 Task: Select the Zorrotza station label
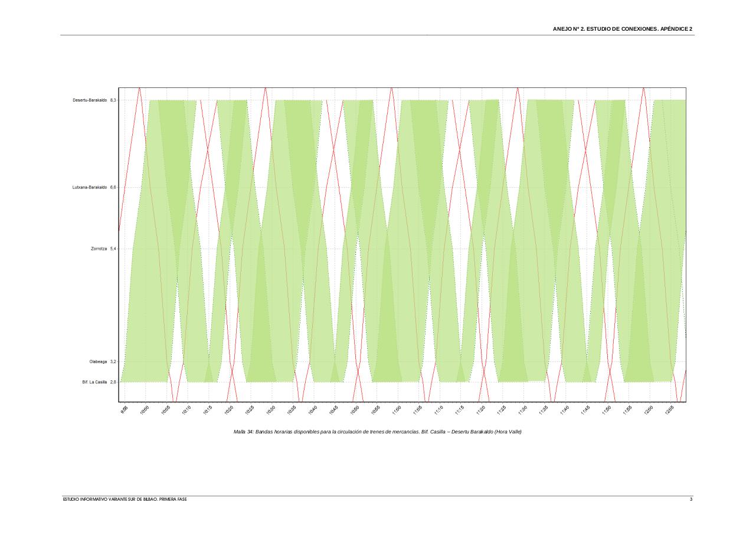(x=99, y=249)
